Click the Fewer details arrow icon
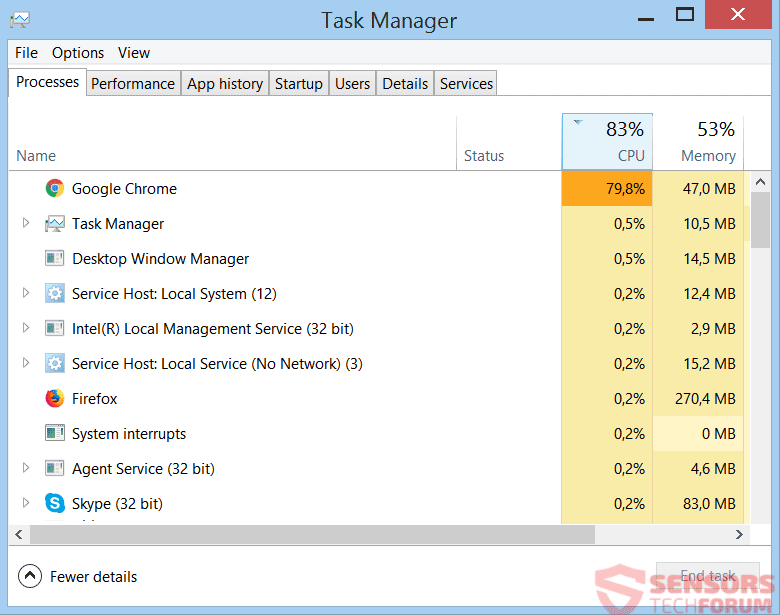This screenshot has width=780, height=615. coord(30,576)
